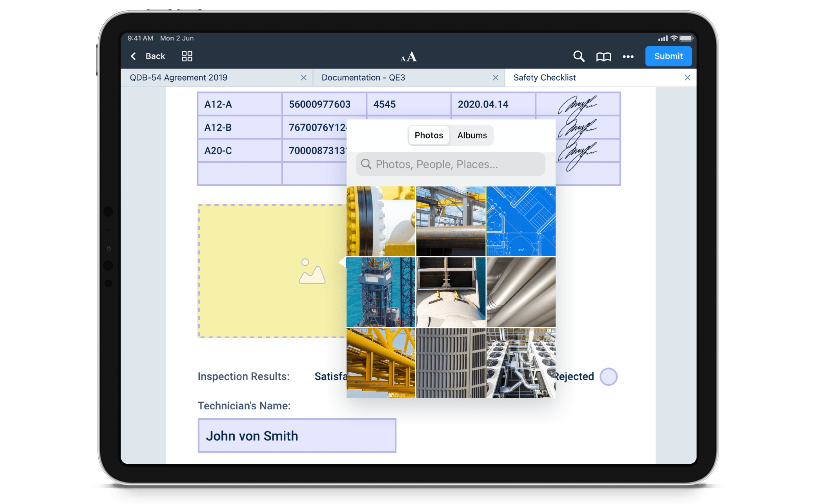Close the Documentation - QE3 tab
This screenshot has width=817, height=504.
tap(495, 78)
